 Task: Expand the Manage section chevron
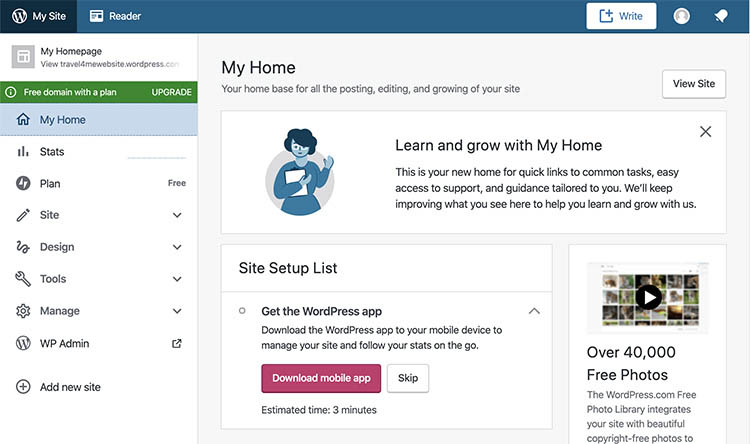(x=177, y=311)
